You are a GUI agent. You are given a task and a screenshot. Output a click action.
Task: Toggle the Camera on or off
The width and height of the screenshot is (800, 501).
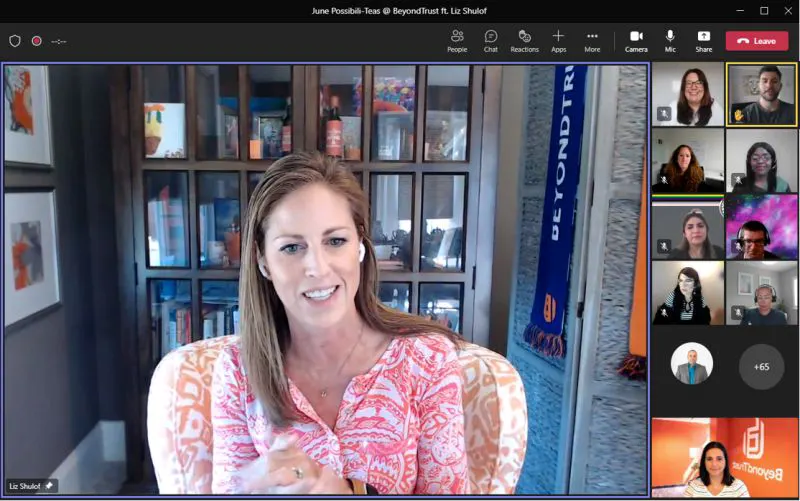(x=636, y=41)
